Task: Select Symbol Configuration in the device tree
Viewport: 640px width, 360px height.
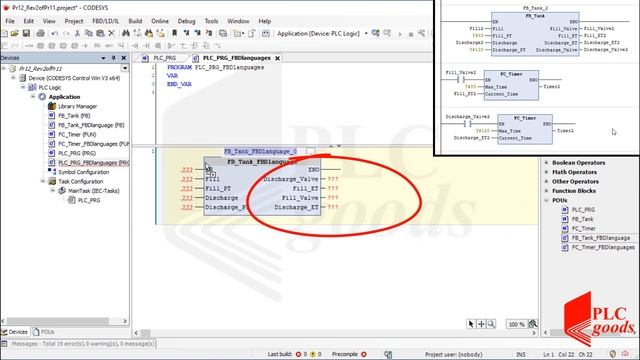Action: pos(83,172)
